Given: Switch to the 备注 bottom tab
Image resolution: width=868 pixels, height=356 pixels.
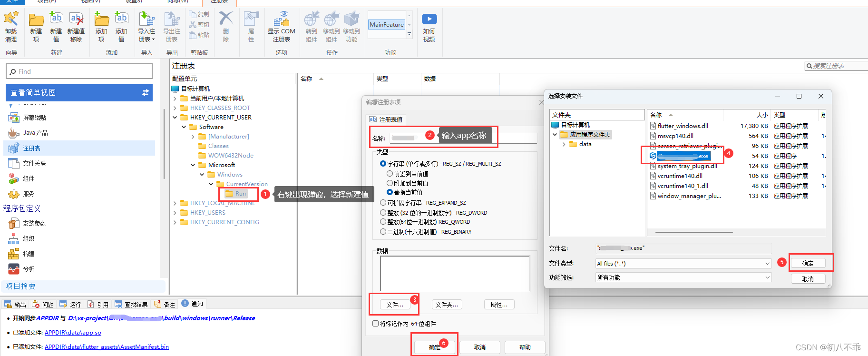Looking at the screenshot, I should [x=165, y=305].
